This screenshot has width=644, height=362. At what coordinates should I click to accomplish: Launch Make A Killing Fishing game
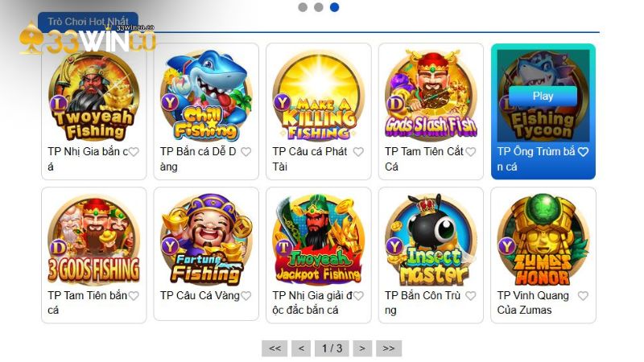(319, 96)
